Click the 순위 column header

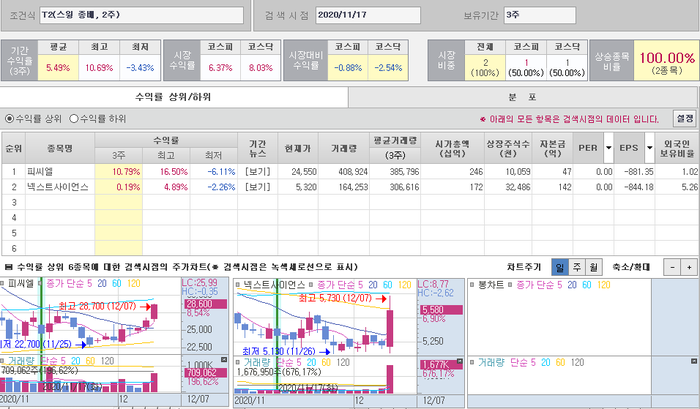pyautogui.click(x=13, y=148)
